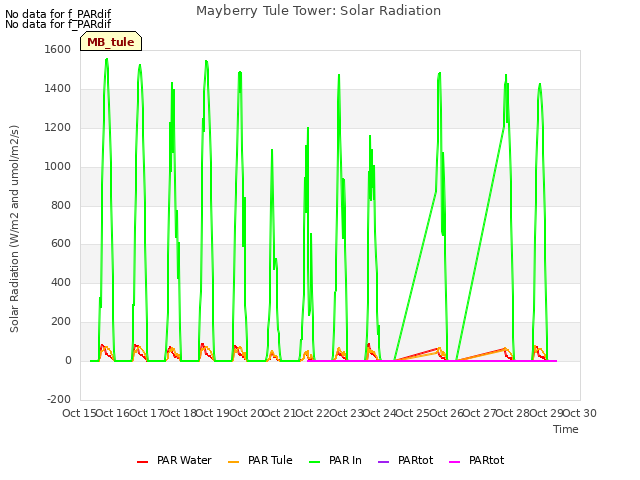640x480 pixels.
Task: Click the purple PARtot legend swatch
Action: [384, 462]
